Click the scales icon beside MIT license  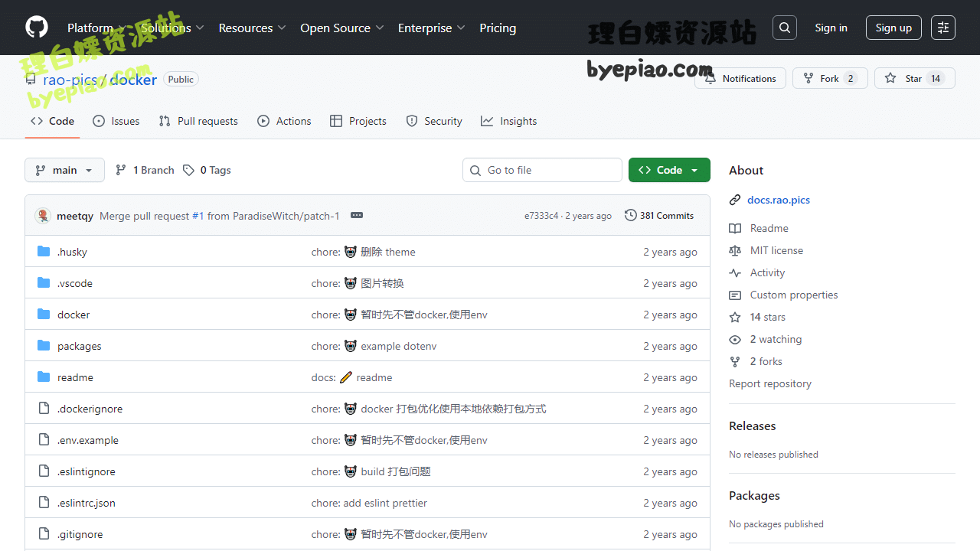tap(735, 250)
